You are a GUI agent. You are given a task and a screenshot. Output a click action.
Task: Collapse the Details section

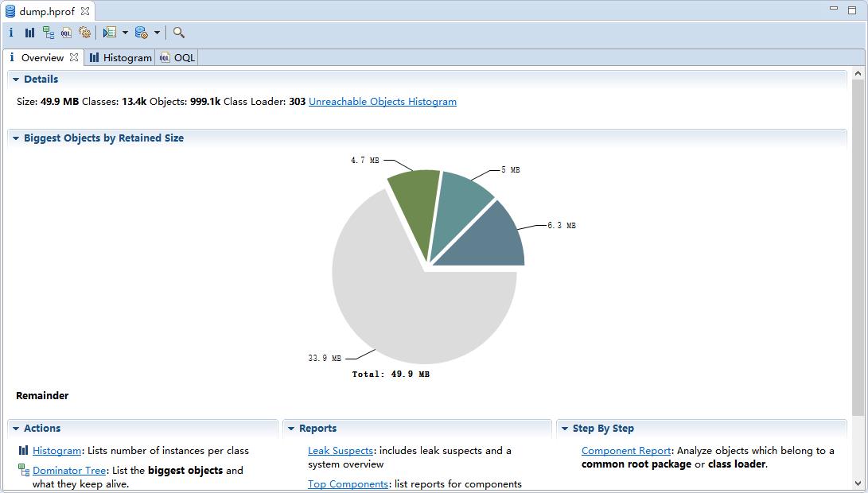[15, 80]
